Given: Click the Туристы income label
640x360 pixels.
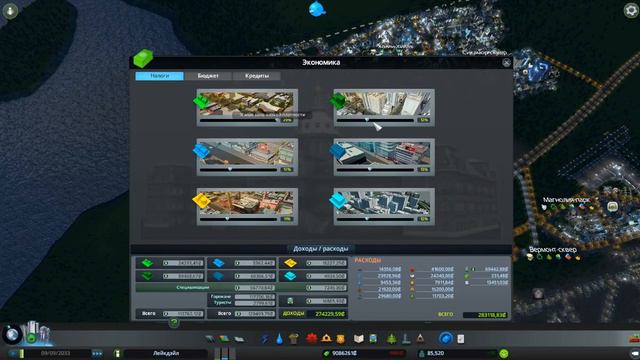Looking at the screenshot, I should [222, 303].
